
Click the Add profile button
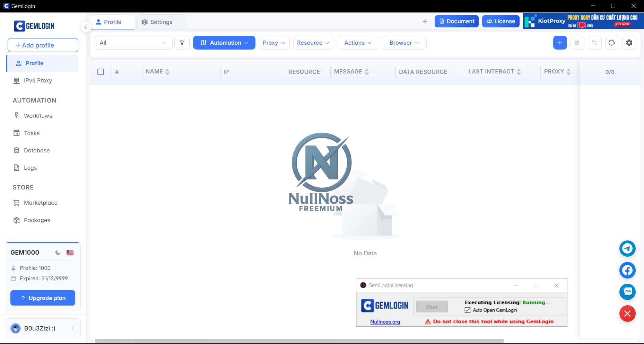tap(43, 45)
